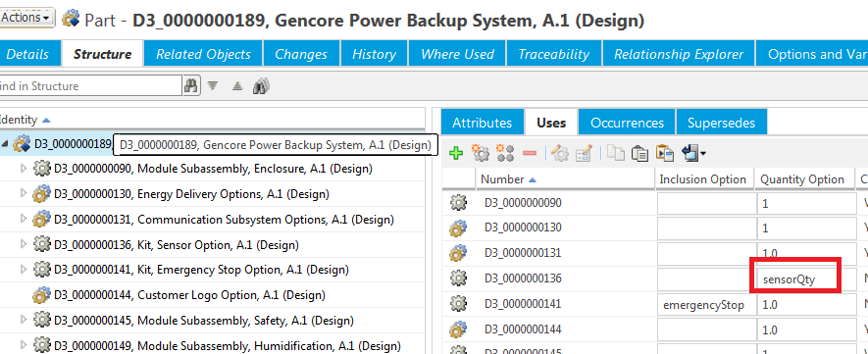Collapse the D3_0000000189 root node
This screenshot has width=868, height=354.
click(x=5, y=143)
